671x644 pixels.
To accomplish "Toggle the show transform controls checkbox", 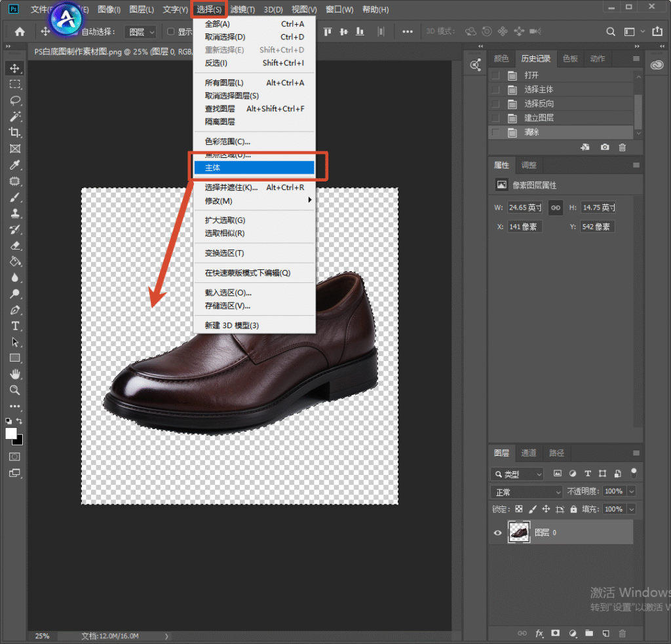I will click(x=171, y=31).
